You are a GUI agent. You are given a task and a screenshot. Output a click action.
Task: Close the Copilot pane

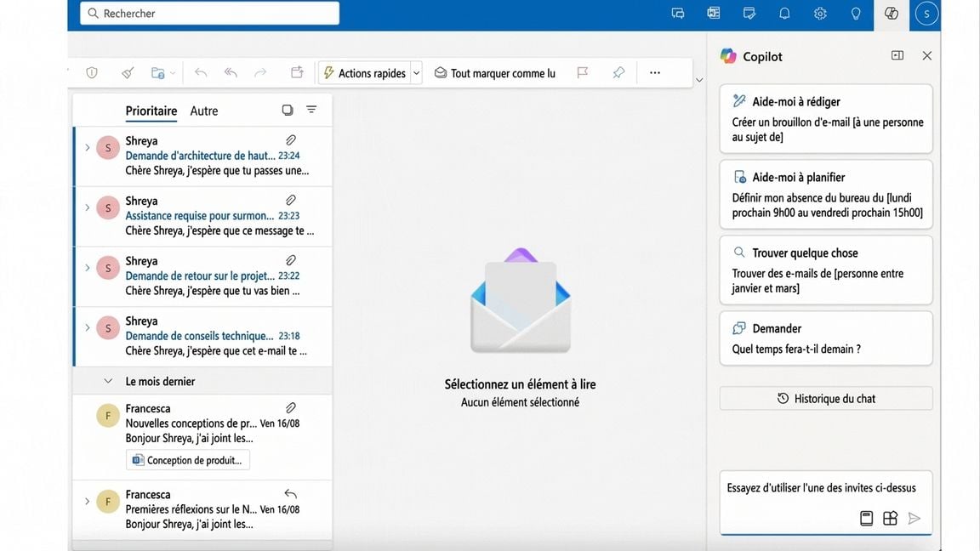tap(927, 55)
